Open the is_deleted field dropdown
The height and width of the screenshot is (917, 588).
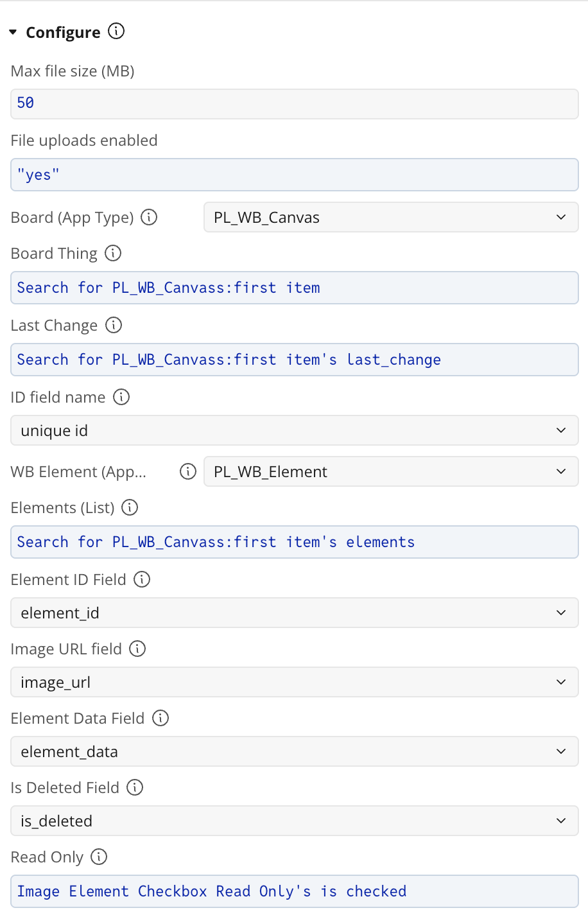pyautogui.click(x=295, y=821)
